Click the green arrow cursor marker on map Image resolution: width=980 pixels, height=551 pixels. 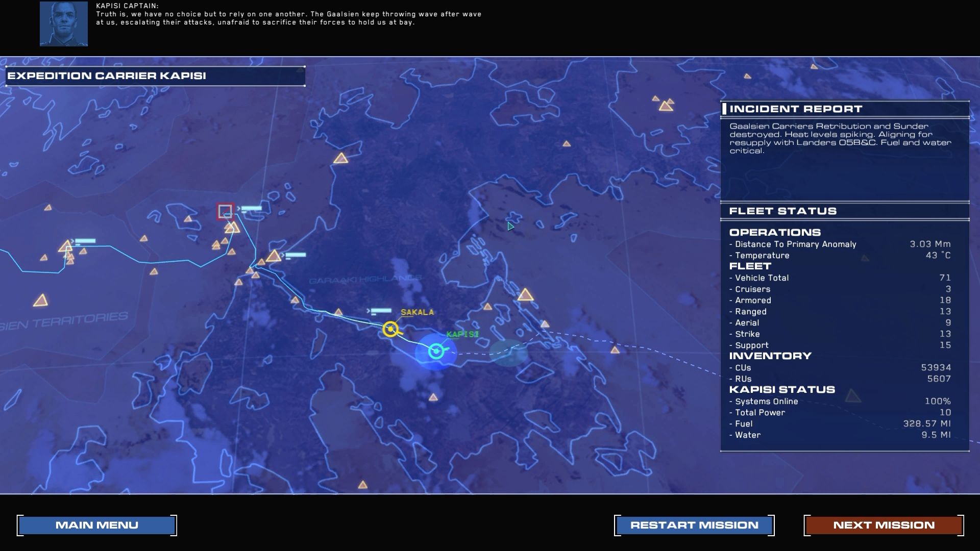pyautogui.click(x=510, y=226)
